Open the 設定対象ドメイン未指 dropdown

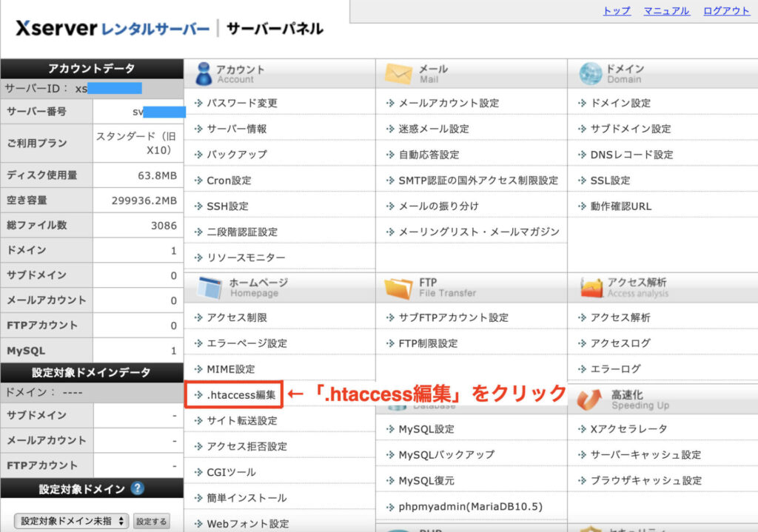[x=72, y=521]
